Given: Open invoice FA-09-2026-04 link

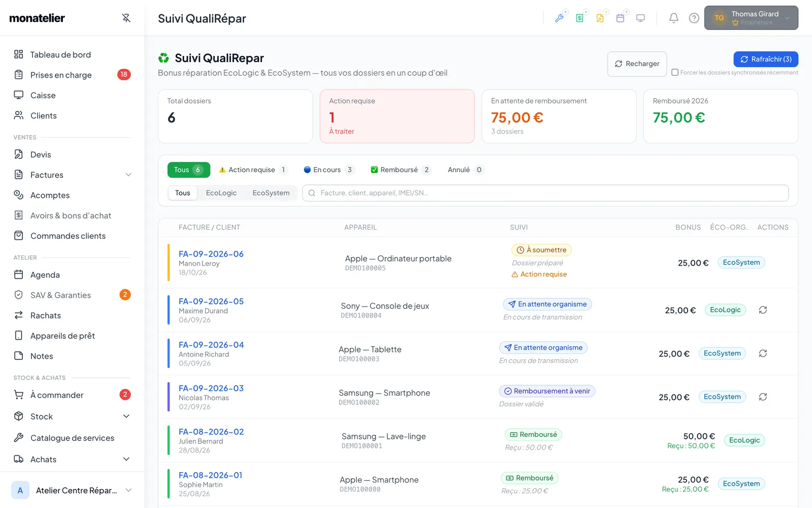Looking at the screenshot, I should [211, 345].
